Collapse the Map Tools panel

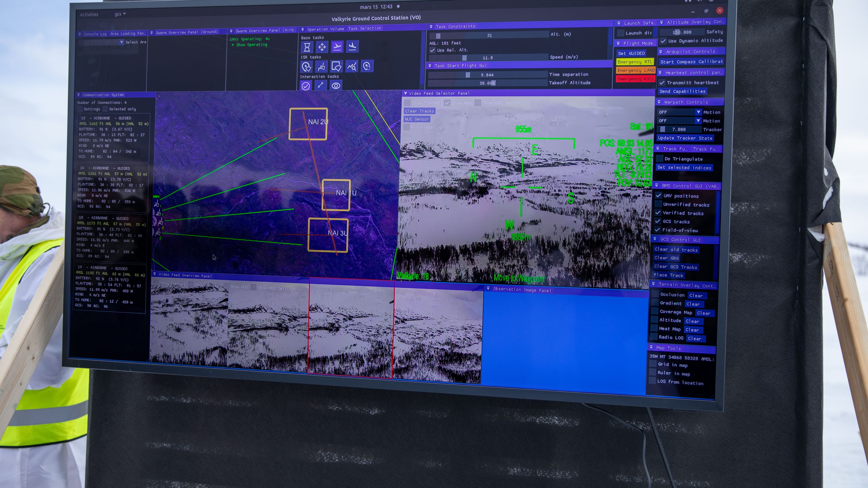(x=651, y=347)
